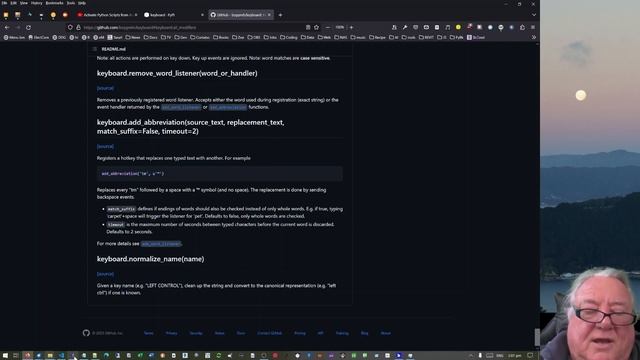
Task: Open the Windows Start menu
Action: click(5, 356)
